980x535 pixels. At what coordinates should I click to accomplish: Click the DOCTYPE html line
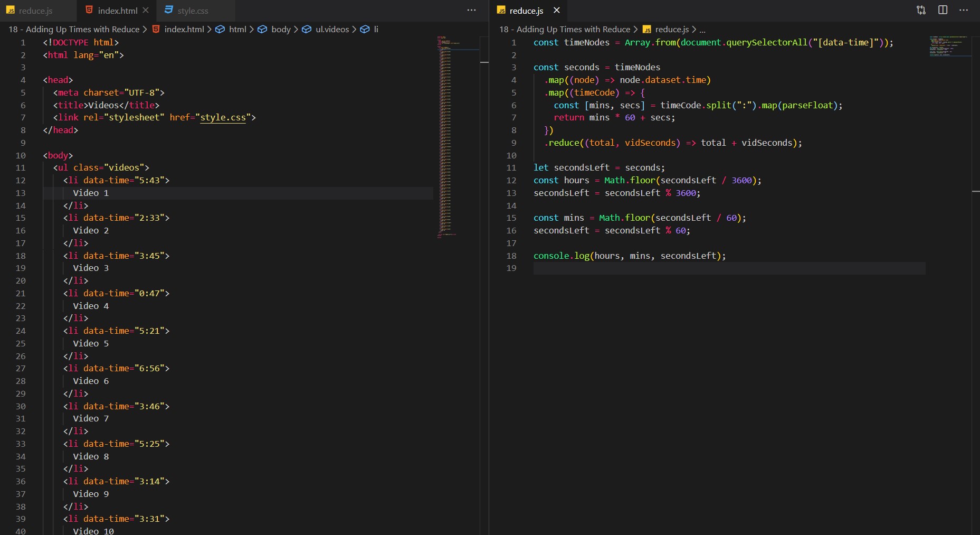point(81,42)
